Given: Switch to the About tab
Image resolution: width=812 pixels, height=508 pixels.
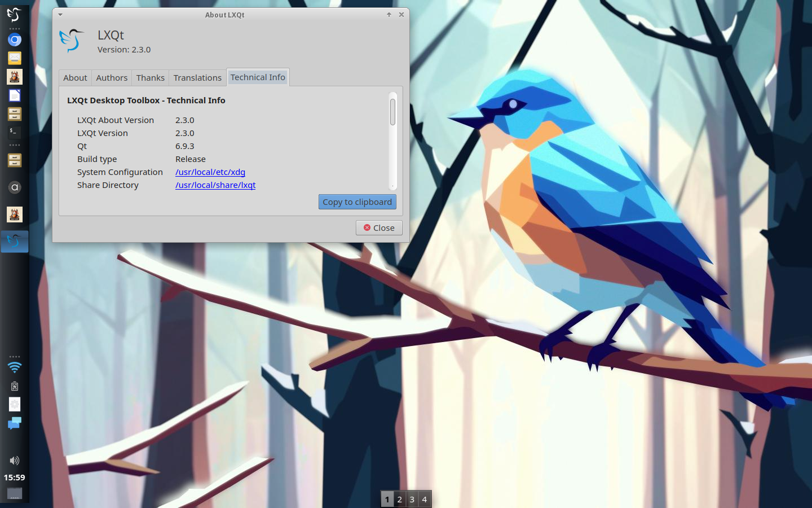Looking at the screenshot, I should pyautogui.click(x=75, y=78).
